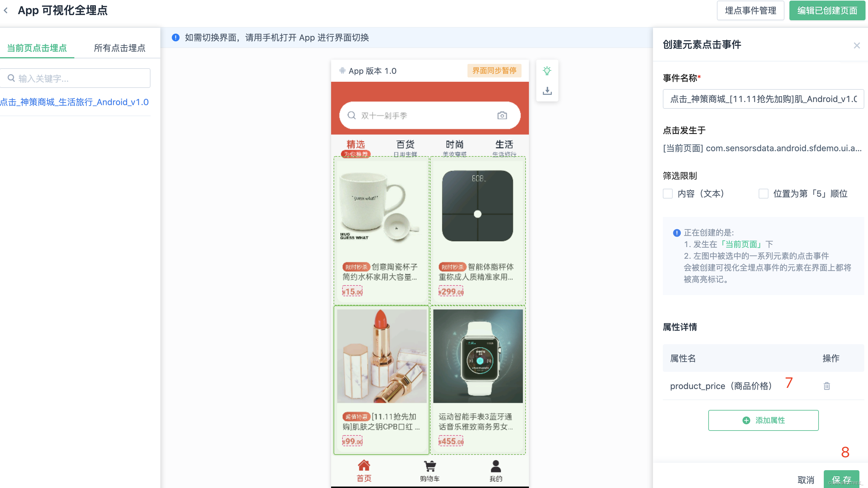Click the 添加属性 button
This screenshot has height=488, width=868.
coord(763,420)
